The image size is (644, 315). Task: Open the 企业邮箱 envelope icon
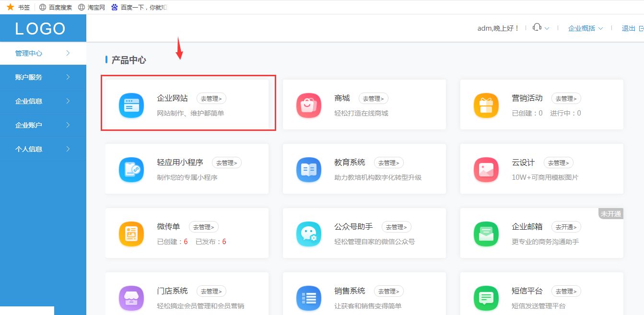[486, 233]
